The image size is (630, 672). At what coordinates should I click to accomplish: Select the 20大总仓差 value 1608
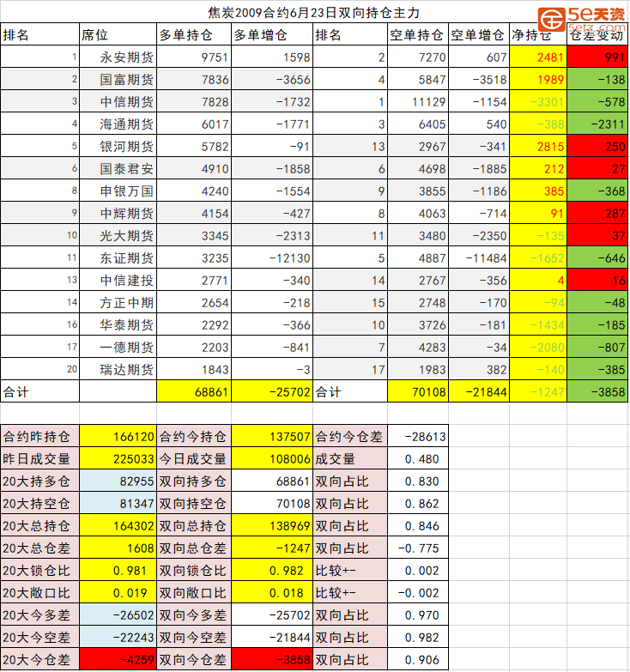click(118, 548)
